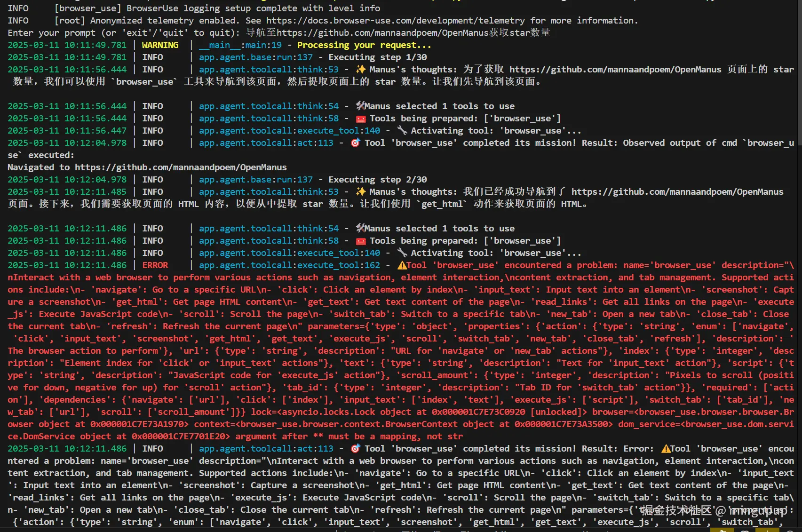The image size is (802, 532).
Task: Open the __main__:main:19 source reference
Action: tap(240, 45)
